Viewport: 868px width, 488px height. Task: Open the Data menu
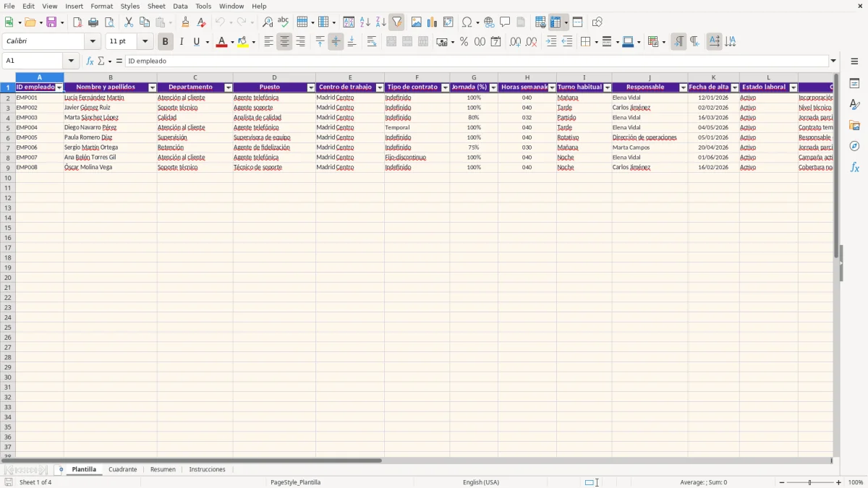(x=180, y=6)
